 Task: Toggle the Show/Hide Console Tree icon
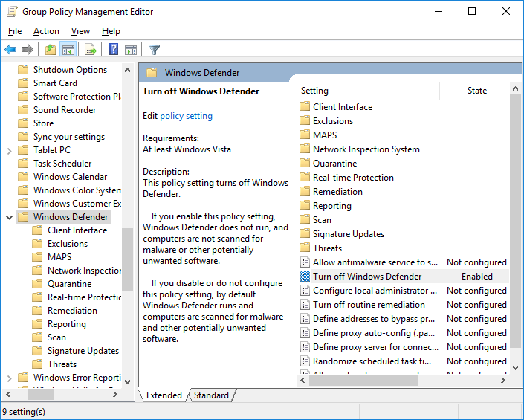[68, 50]
